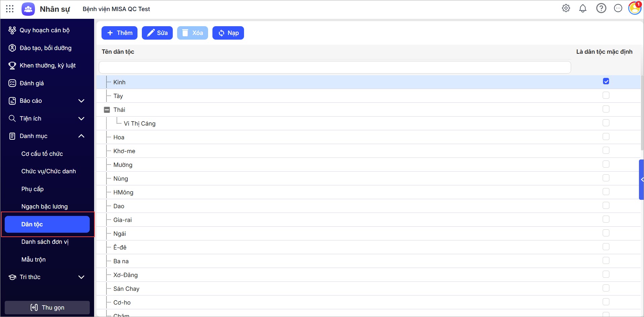This screenshot has width=644, height=317.
Task: Open the user avatar profile
Action: click(635, 8)
